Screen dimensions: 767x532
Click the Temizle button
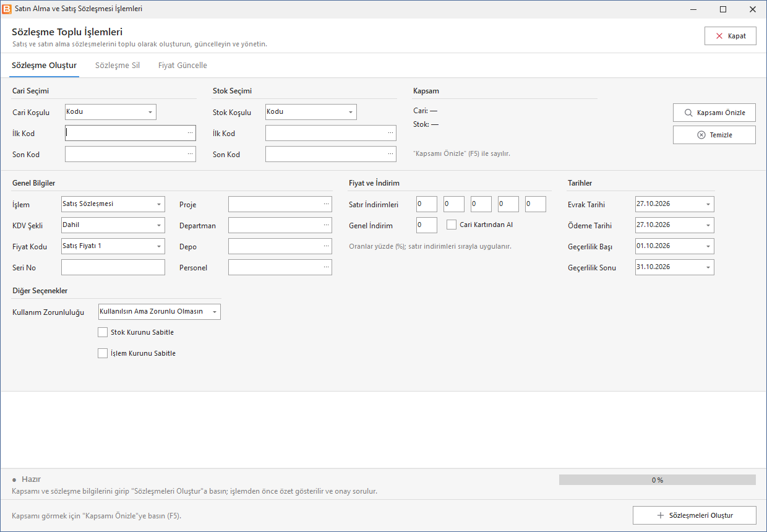point(714,135)
